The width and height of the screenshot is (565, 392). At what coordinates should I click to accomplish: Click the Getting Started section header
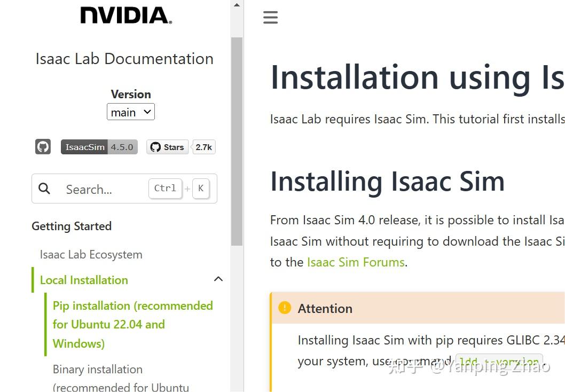click(72, 226)
